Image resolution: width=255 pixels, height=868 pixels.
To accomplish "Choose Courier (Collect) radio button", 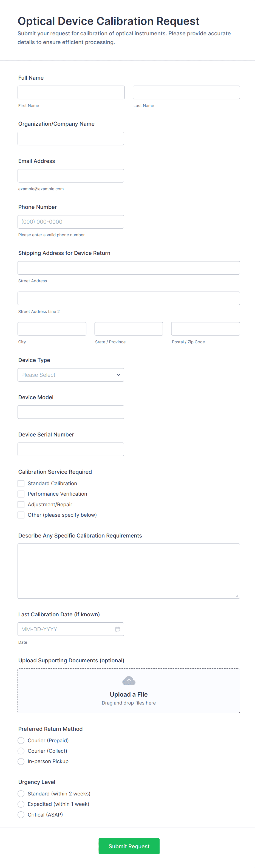I will [21, 751].
